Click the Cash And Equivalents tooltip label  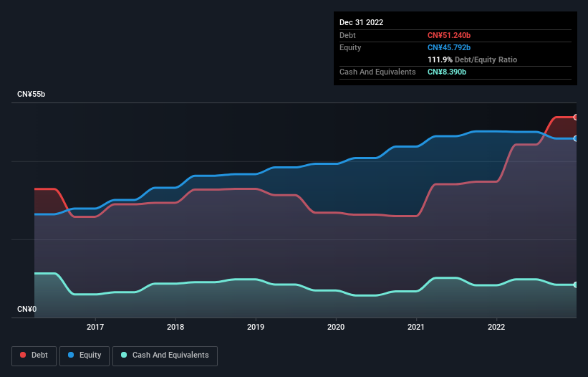377,72
